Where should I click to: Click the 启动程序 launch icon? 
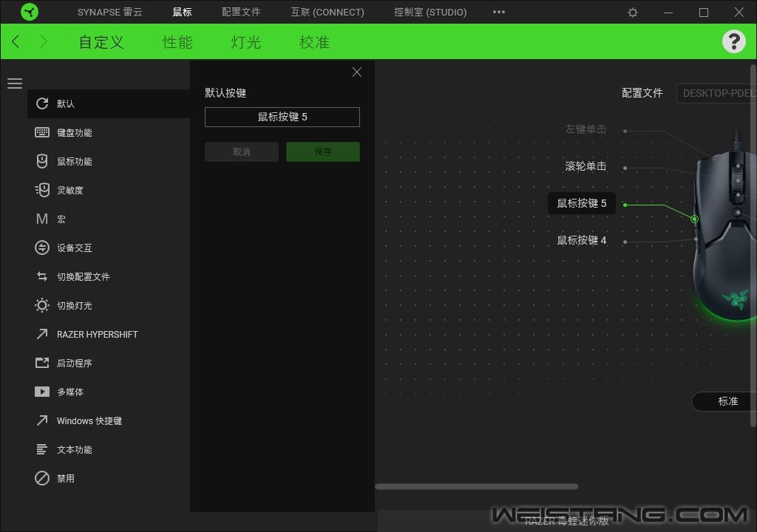coord(42,363)
